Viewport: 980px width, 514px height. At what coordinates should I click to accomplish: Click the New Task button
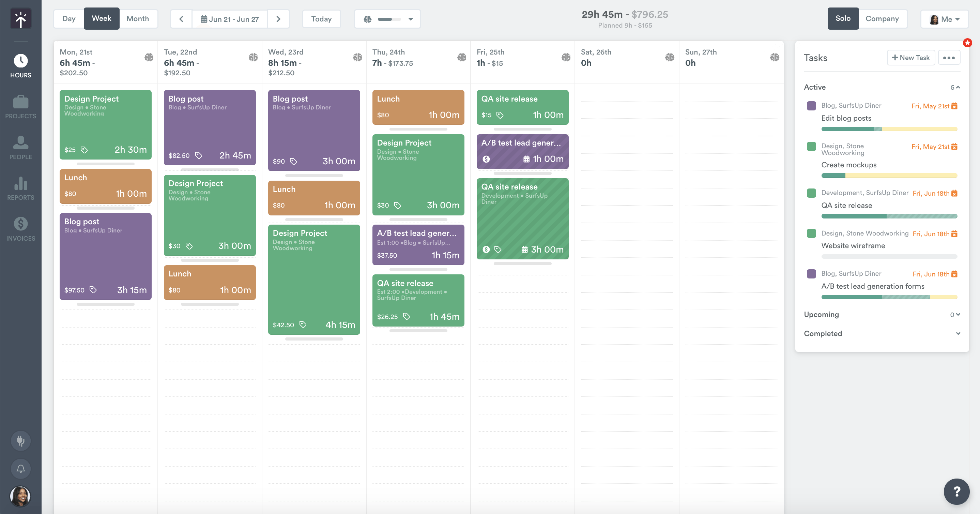tap(910, 58)
